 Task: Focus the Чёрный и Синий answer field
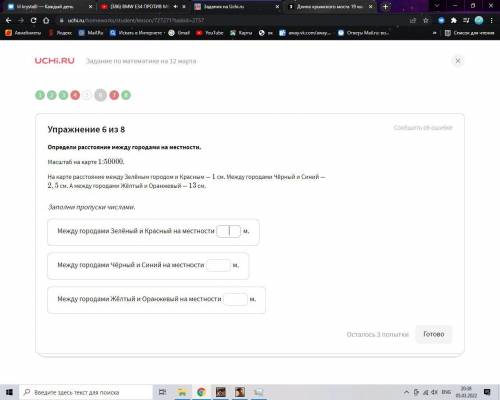pyautogui.click(x=218, y=265)
